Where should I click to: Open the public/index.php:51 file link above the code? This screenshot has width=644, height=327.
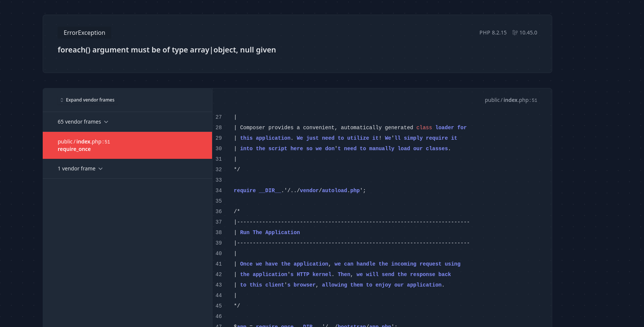tap(511, 100)
